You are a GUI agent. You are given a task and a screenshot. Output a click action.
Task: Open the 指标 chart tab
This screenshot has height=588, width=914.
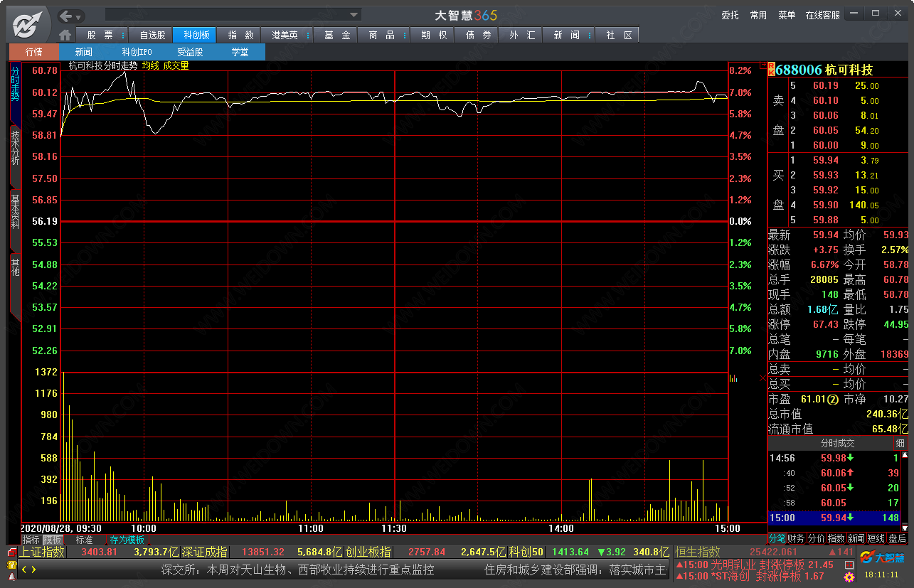tap(31, 540)
